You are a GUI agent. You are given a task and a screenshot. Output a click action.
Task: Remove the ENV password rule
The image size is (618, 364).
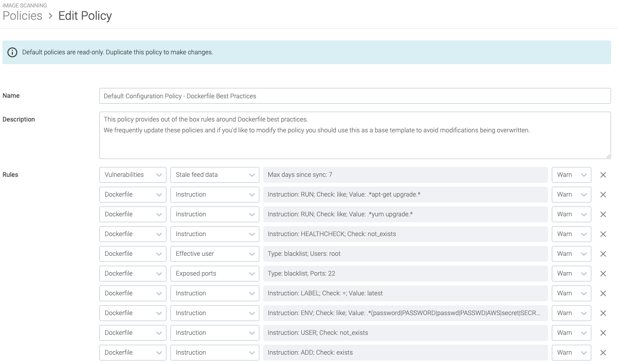point(603,313)
